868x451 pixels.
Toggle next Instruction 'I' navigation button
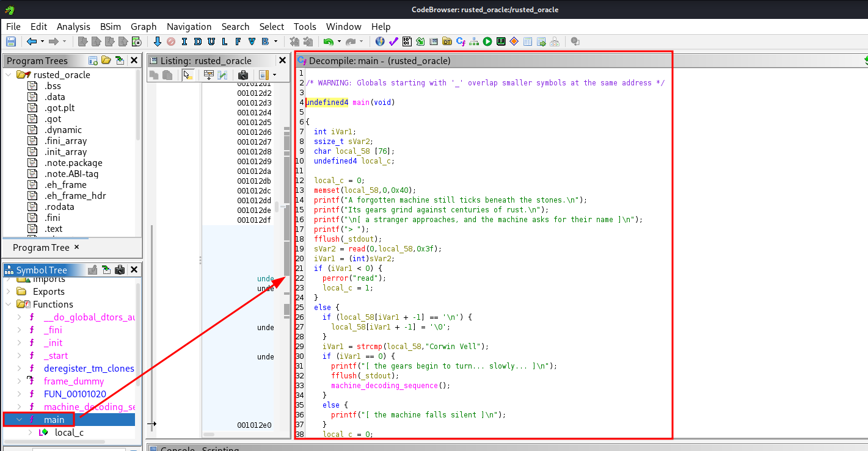tap(184, 41)
